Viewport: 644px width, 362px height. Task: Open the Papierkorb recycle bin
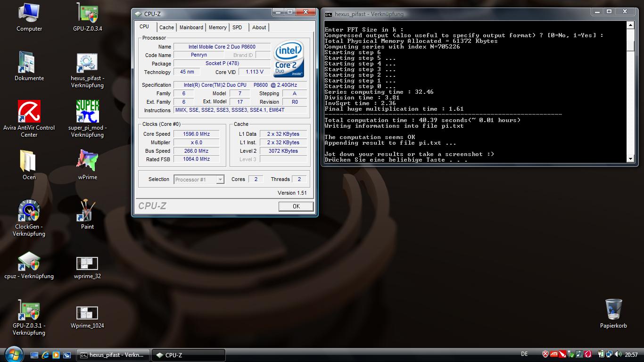click(613, 313)
